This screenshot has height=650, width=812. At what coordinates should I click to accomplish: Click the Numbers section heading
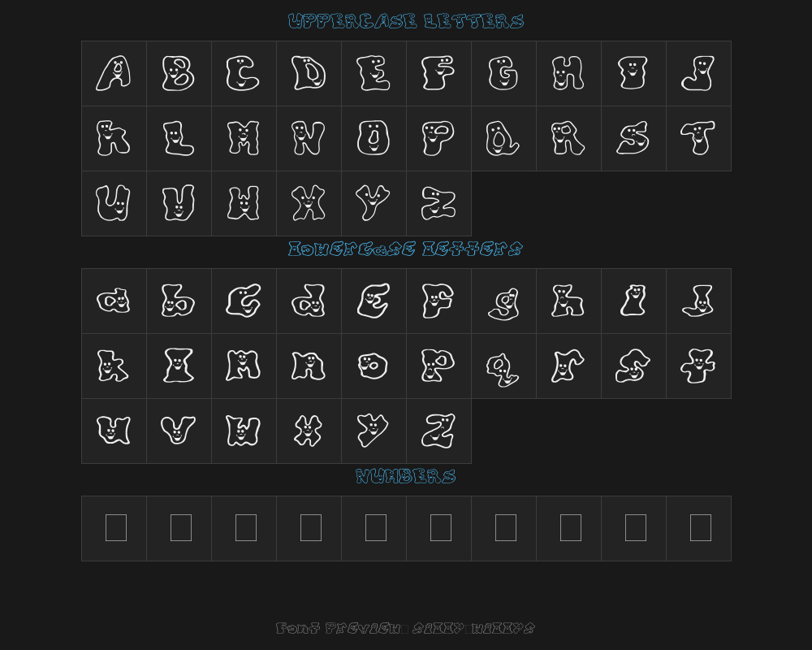[x=406, y=477]
